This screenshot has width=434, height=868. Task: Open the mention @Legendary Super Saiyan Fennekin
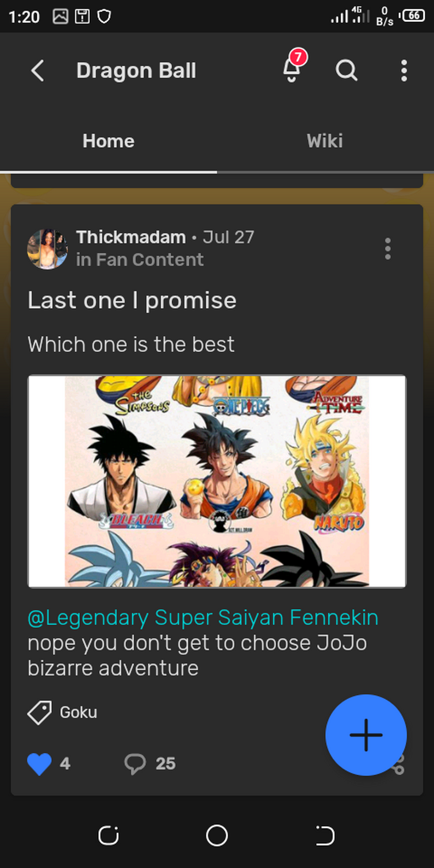click(x=203, y=617)
